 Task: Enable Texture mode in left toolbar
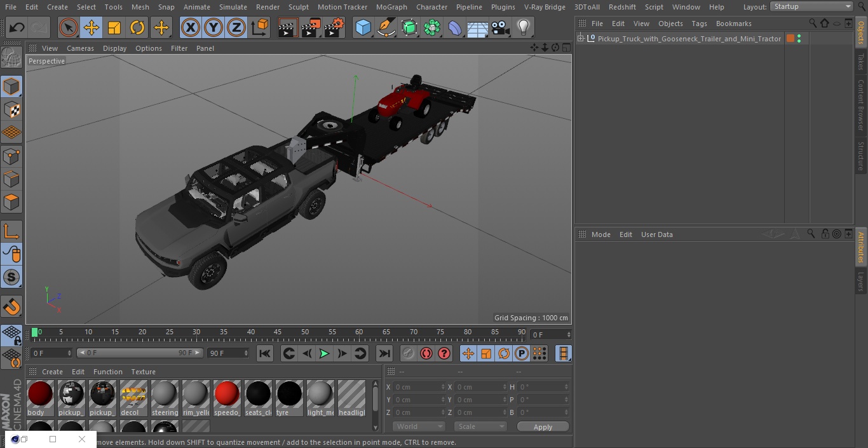tap(11, 110)
